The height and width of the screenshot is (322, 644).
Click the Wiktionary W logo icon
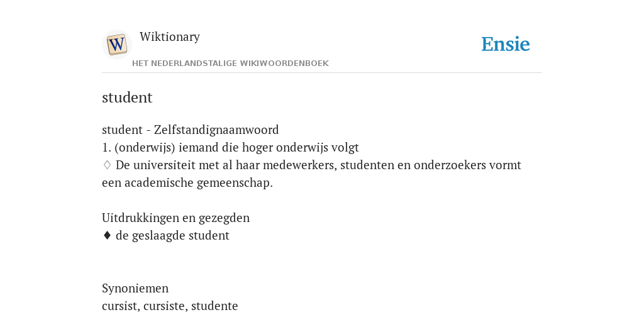[116, 45]
